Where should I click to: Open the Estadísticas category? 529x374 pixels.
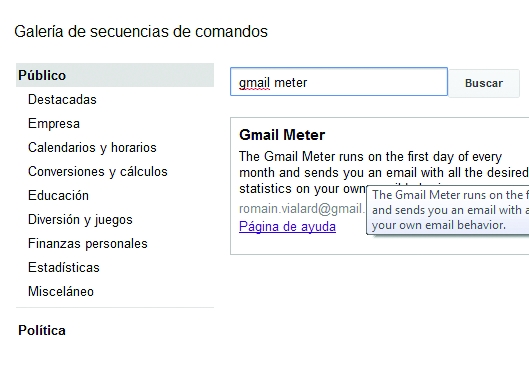[64, 267]
